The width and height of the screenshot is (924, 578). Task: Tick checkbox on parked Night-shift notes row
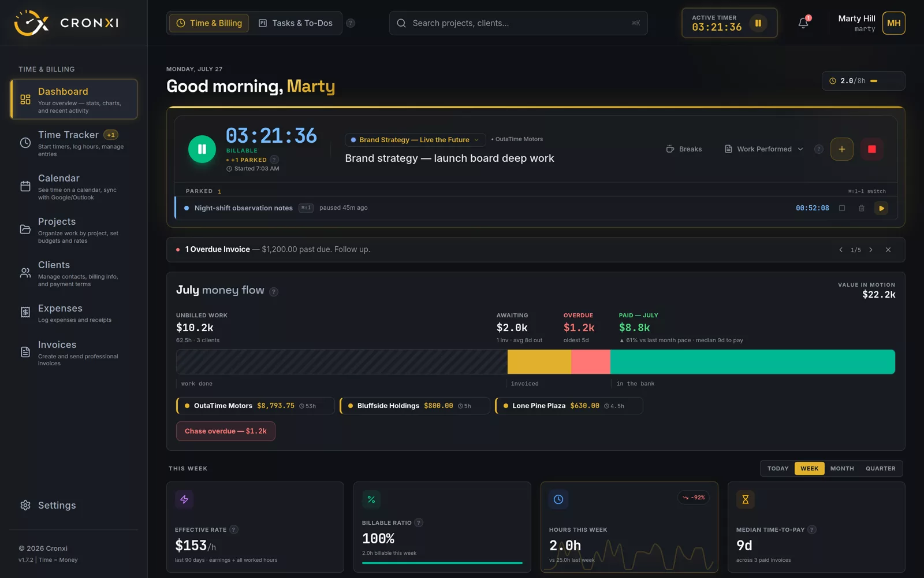pyautogui.click(x=842, y=208)
